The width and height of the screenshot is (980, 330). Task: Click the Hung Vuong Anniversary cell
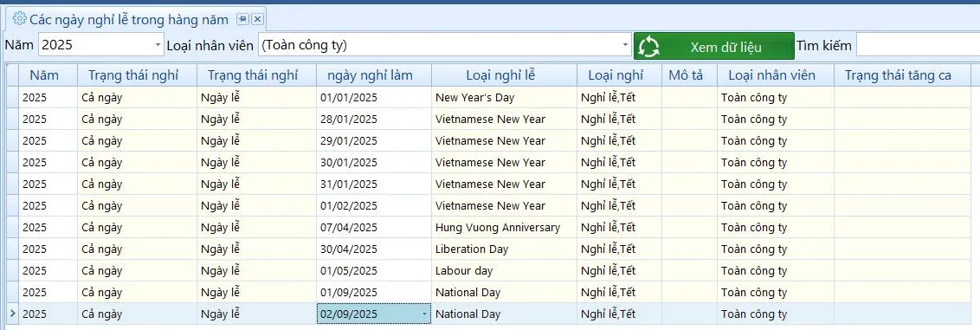click(505, 228)
